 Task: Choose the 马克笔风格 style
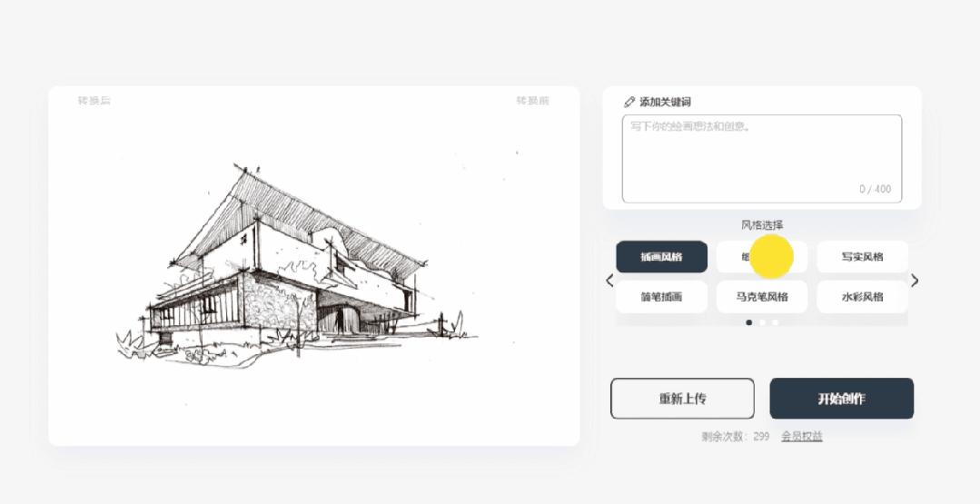tap(762, 297)
